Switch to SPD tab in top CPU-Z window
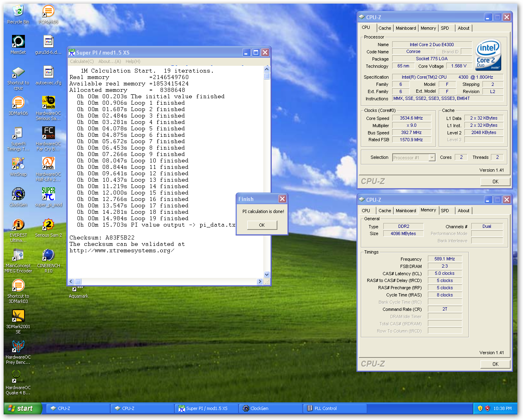523x420 pixels. tap(445, 28)
